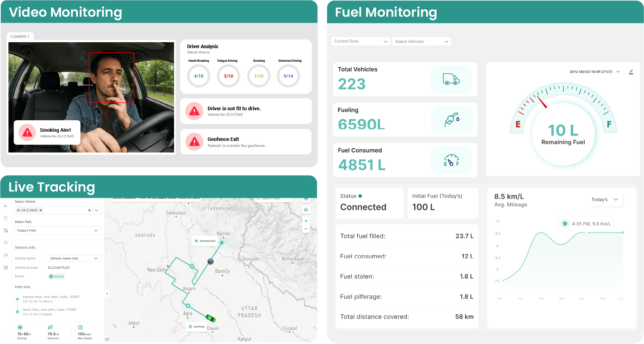Click the Total distance covered 58 km row

[x=407, y=317]
